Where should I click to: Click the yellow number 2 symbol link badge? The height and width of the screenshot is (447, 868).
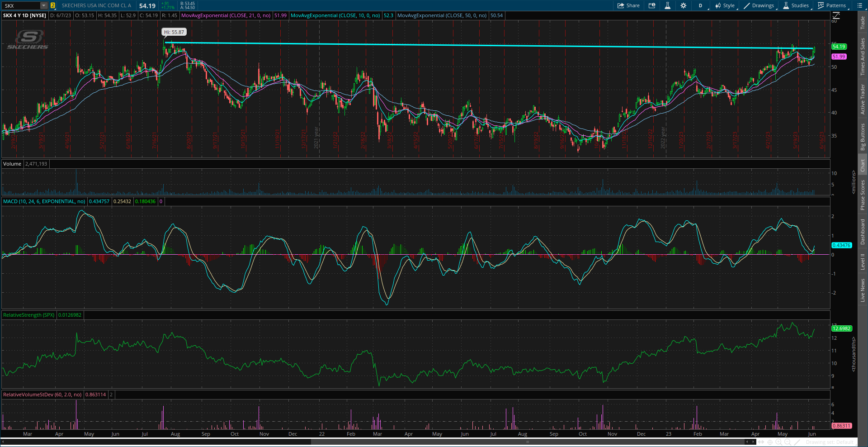tap(53, 5)
